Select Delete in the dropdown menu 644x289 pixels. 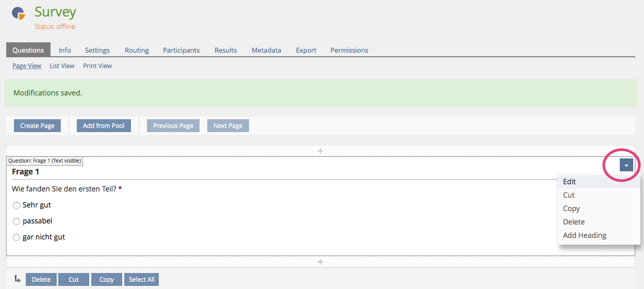click(x=574, y=222)
